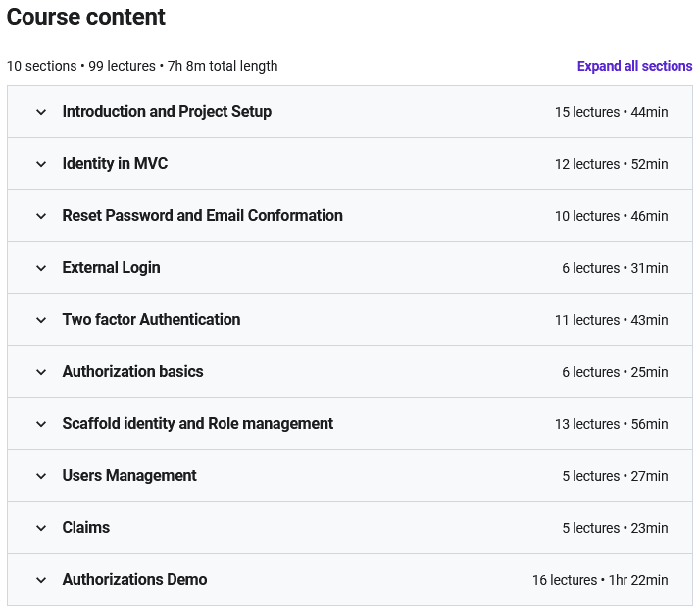Expand the Authorizations Demo chevron

pyautogui.click(x=41, y=580)
